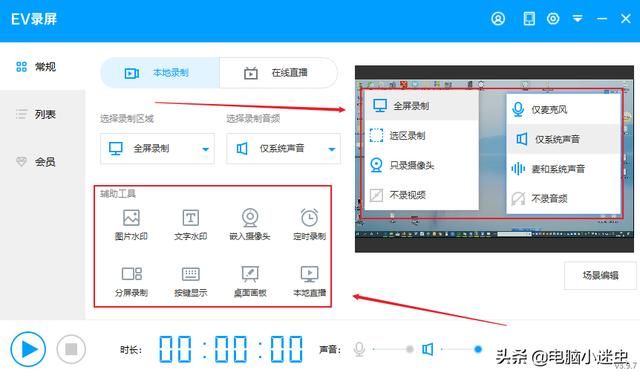640x376 pixels.
Task: Open the 本地直播 tool
Action: coord(309,281)
